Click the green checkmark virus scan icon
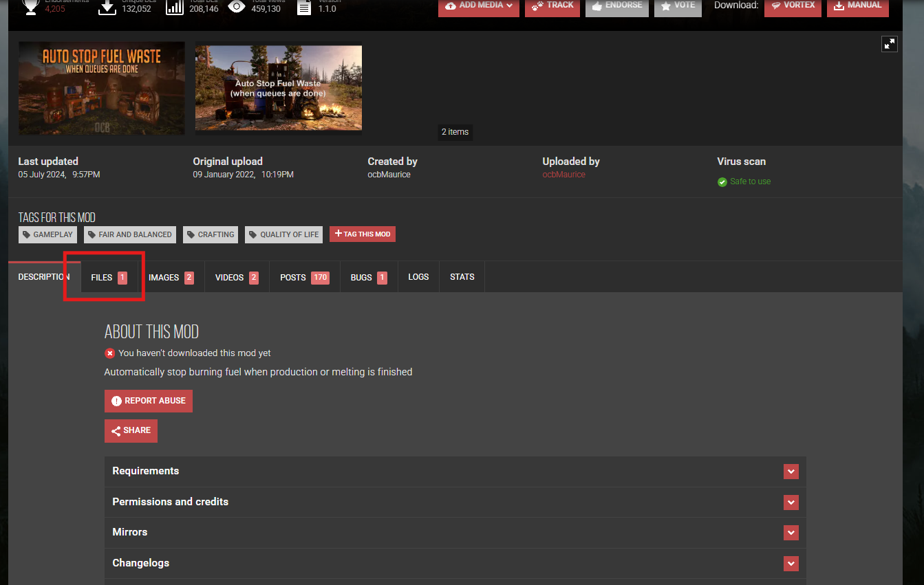This screenshot has width=924, height=585. coord(722,182)
